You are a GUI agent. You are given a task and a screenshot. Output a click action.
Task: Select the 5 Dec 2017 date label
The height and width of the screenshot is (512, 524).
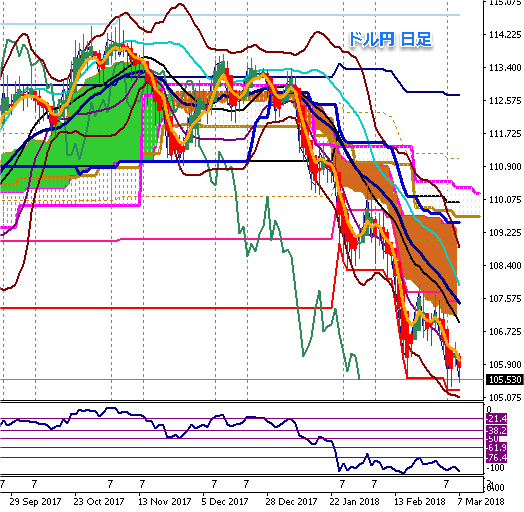pyautogui.click(x=225, y=502)
